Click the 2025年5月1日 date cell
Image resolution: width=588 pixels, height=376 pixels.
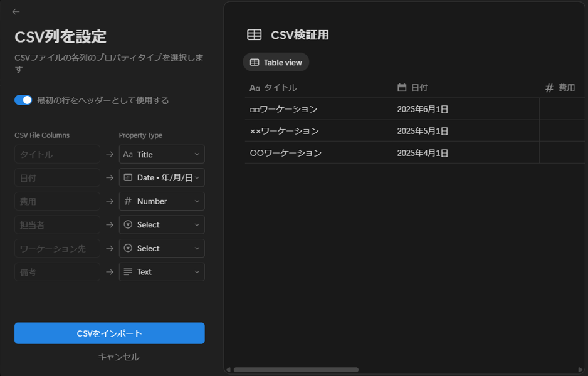pyautogui.click(x=466, y=131)
